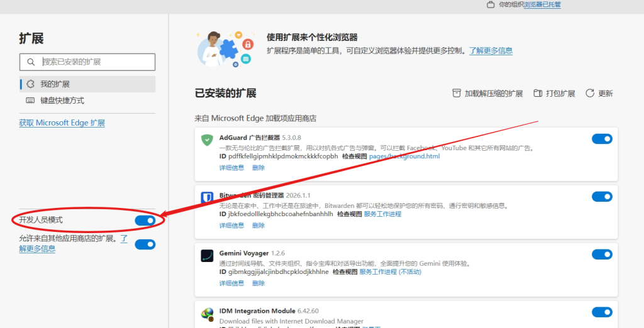The height and width of the screenshot is (328, 644).
Task: Click the IDM Integration Module icon
Action: point(207,314)
